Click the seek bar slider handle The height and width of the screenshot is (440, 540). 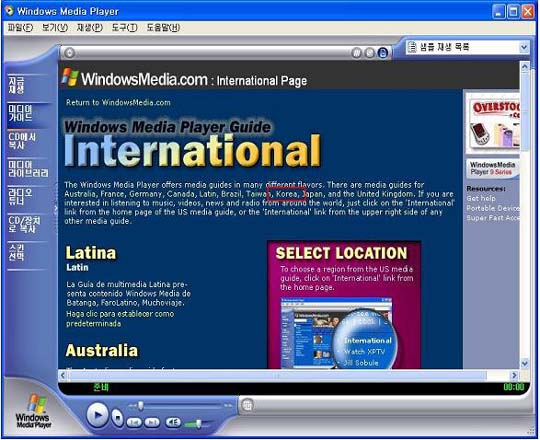tap(141, 406)
